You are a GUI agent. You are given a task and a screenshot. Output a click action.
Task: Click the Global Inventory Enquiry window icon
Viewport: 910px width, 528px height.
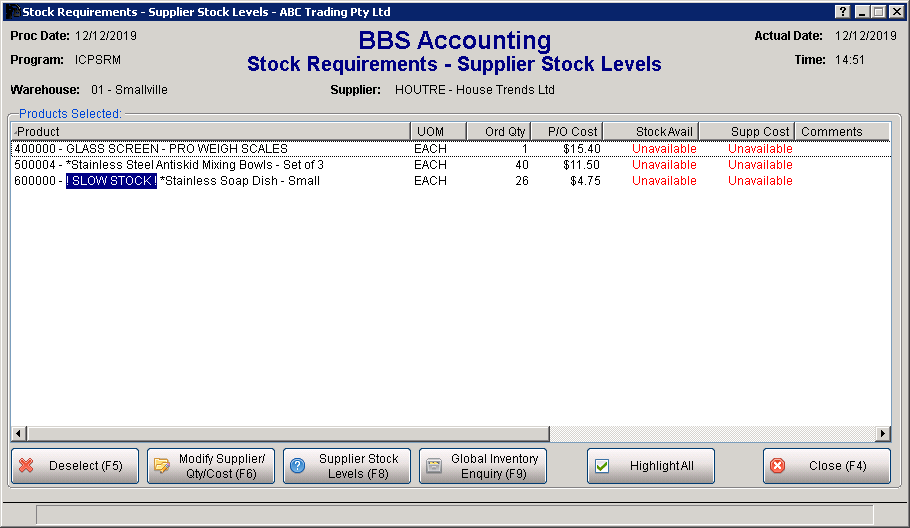(x=434, y=466)
